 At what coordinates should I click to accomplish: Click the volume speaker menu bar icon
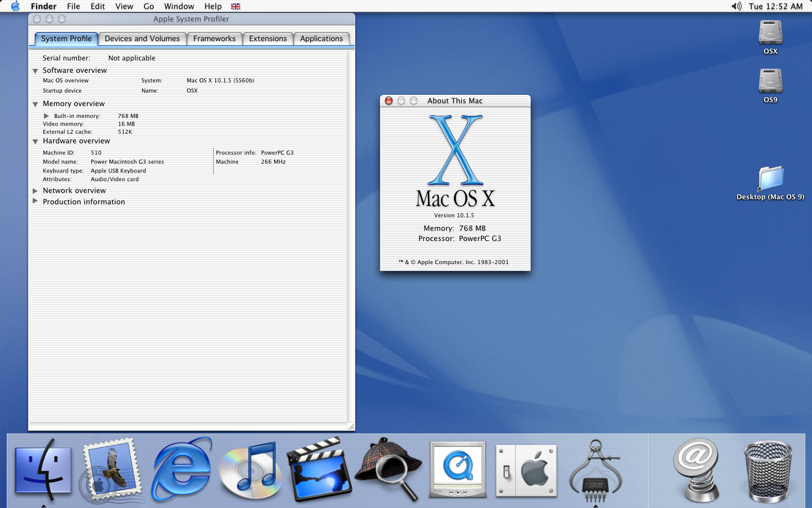pyautogui.click(x=736, y=6)
